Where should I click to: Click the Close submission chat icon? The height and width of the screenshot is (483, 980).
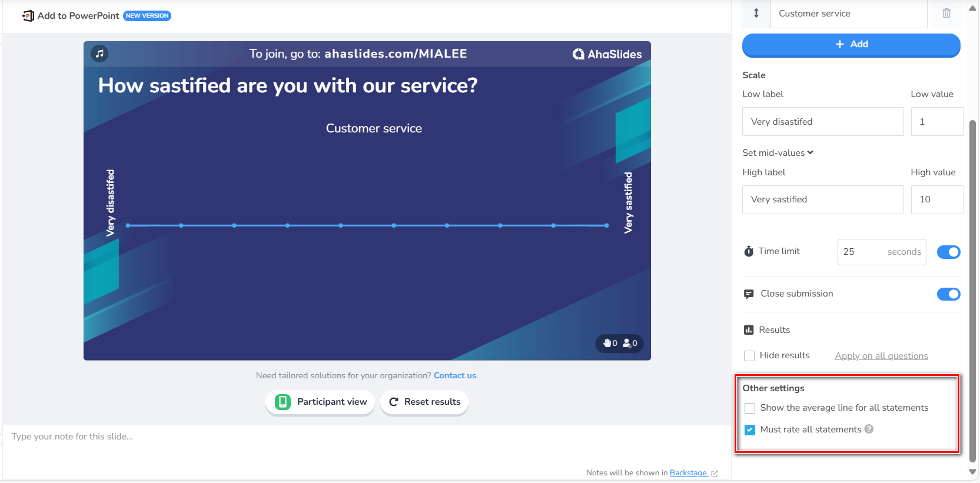tap(749, 294)
